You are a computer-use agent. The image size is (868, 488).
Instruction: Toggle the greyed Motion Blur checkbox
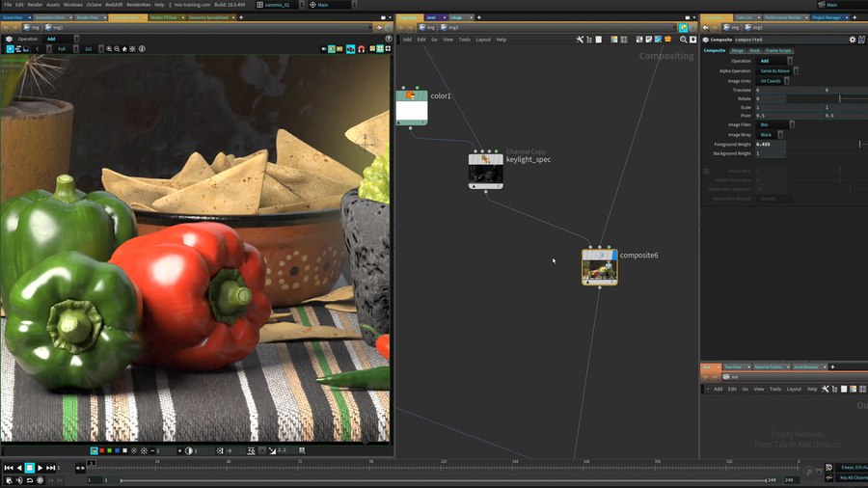tap(706, 171)
